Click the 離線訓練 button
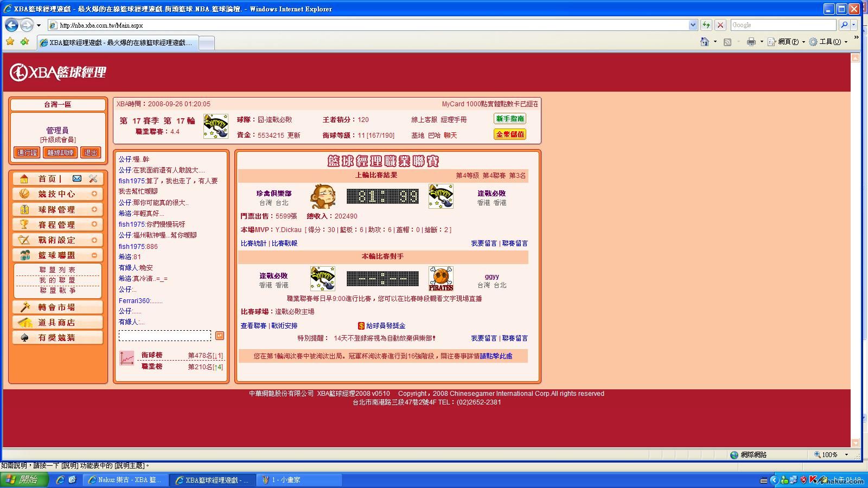Image resolution: width=868 pixels, height=488 pixels. coord(60,153)
